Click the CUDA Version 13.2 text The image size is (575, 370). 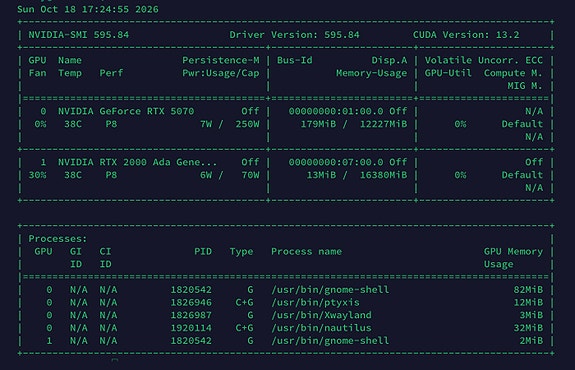point(466,35)
